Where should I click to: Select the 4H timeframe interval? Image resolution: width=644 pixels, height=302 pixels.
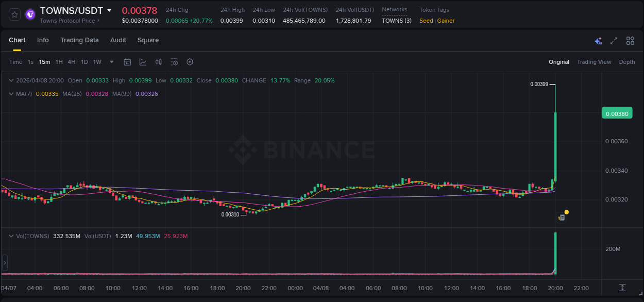(72, 62)
